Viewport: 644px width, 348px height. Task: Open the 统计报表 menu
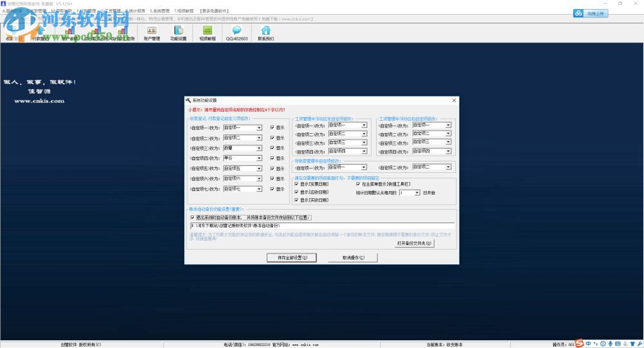coord(135,11)
